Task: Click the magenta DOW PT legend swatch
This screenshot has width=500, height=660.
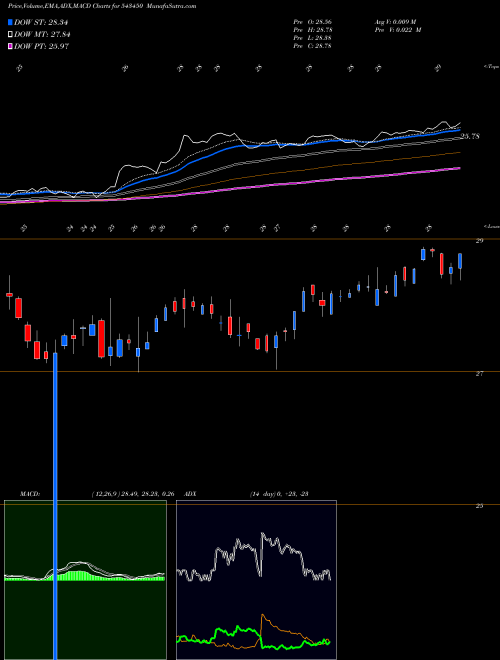Action: pos(11,46)
